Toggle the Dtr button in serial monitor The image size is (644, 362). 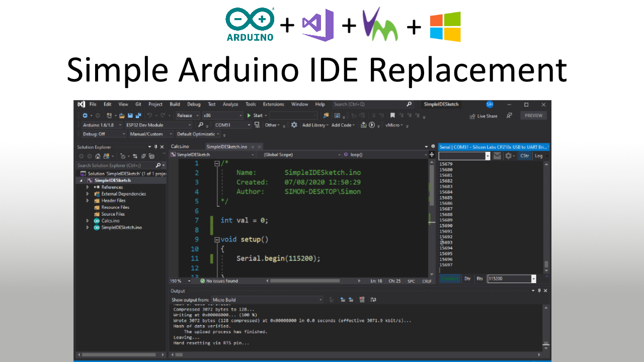467,279
